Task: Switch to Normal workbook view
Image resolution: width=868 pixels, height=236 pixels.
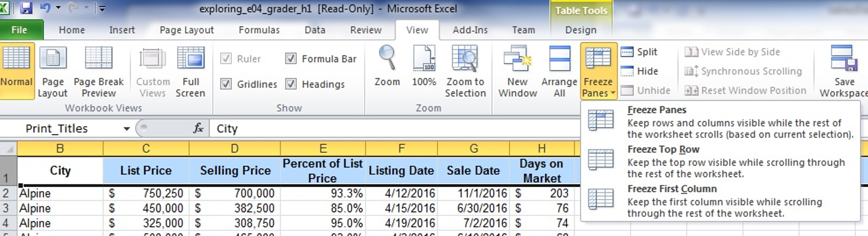Action: tap(17, 71)
